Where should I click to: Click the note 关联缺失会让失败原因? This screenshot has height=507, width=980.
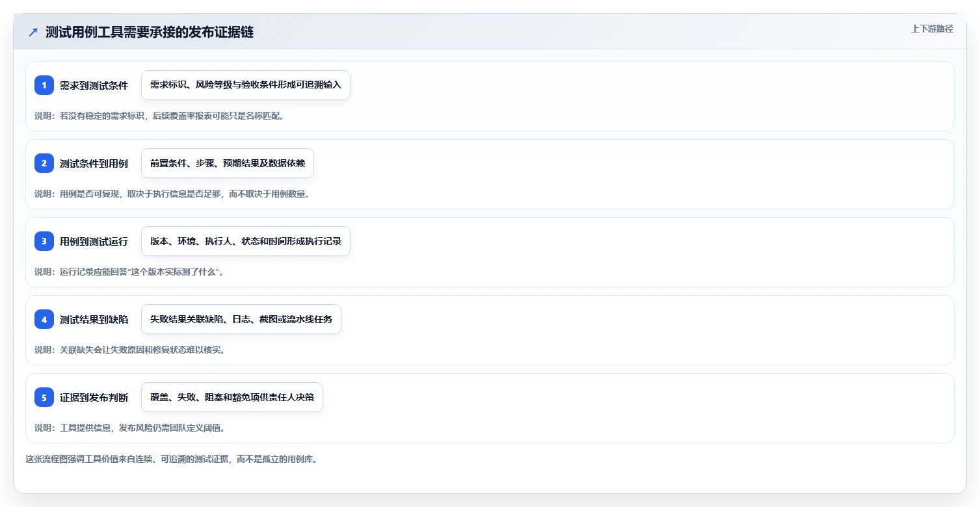tap(129, 350)
